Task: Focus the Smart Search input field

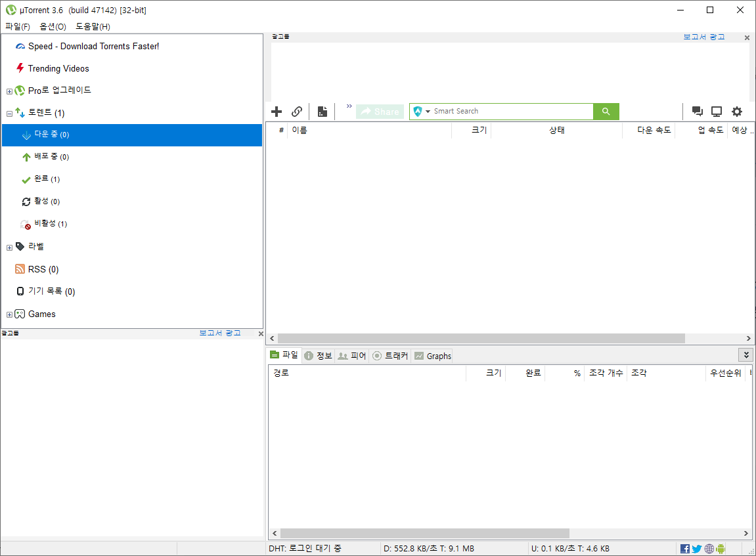Action: coord(512,112)
